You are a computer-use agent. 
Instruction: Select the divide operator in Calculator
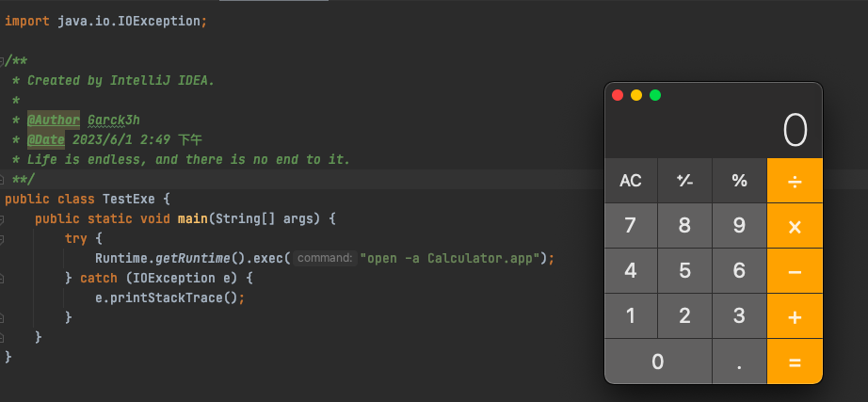795,181
